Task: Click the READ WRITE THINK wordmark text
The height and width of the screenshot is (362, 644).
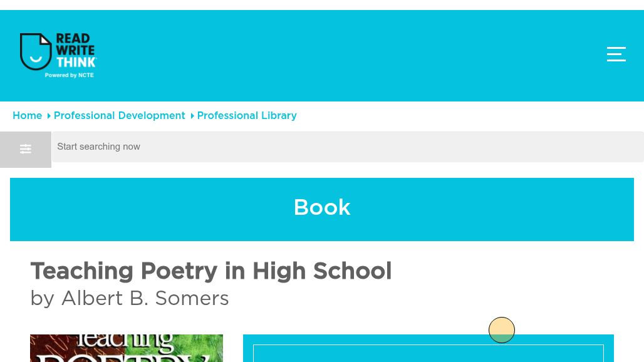Action: click(x=76, y=51)
